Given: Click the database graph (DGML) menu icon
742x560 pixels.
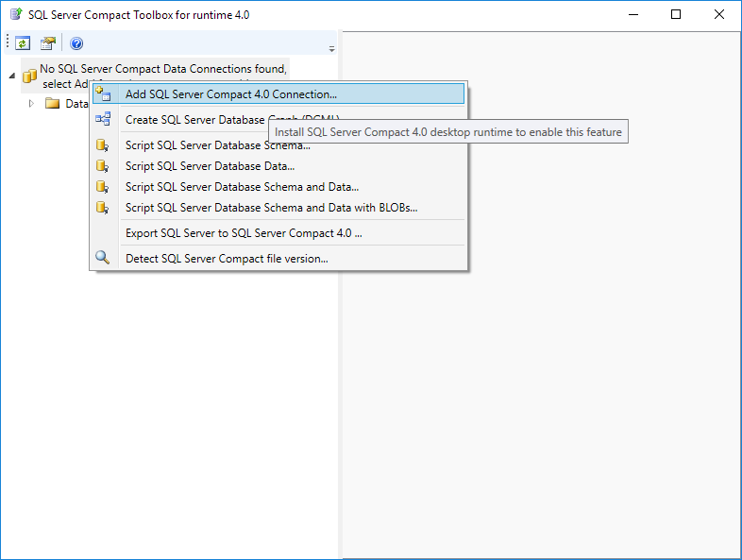Looking at the screenshot, I should point(103,119).
